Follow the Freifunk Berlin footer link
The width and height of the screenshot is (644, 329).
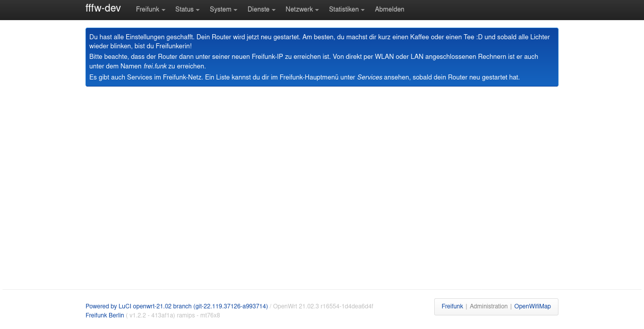105,315
